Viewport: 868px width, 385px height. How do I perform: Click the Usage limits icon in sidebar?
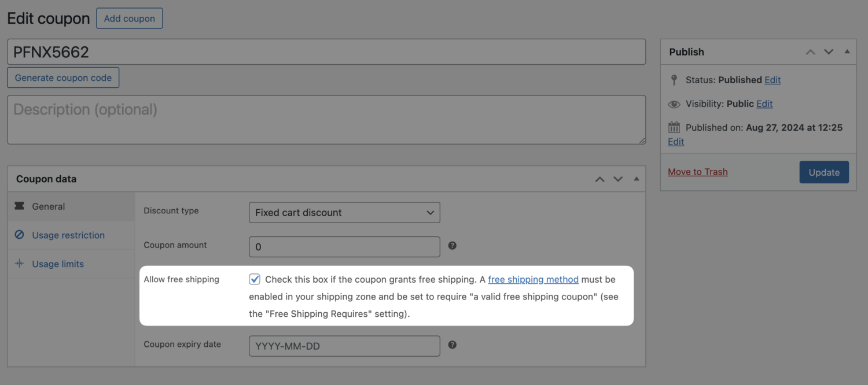pos(19,264)
